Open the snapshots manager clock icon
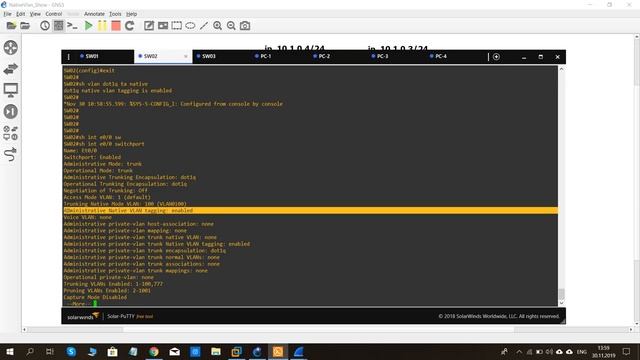The image size is (640, 360). (x=45, y=26)
